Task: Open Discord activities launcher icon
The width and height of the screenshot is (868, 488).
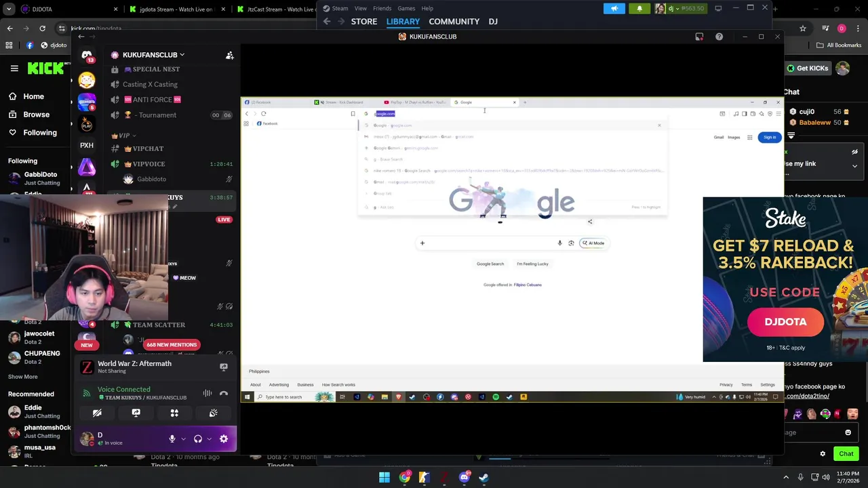Action: 174,413
